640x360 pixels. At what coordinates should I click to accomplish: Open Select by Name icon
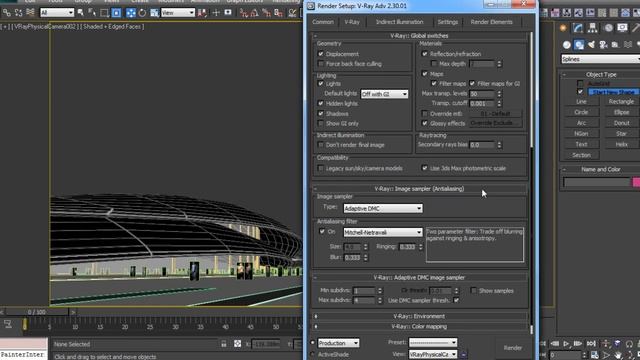click(x=92, y=13)
